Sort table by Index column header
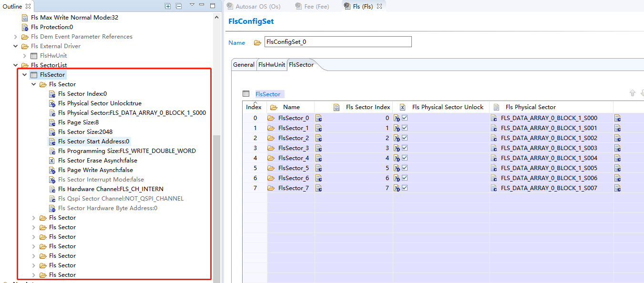This screenshot has width=644, height=283. click(x=254, y=107)
